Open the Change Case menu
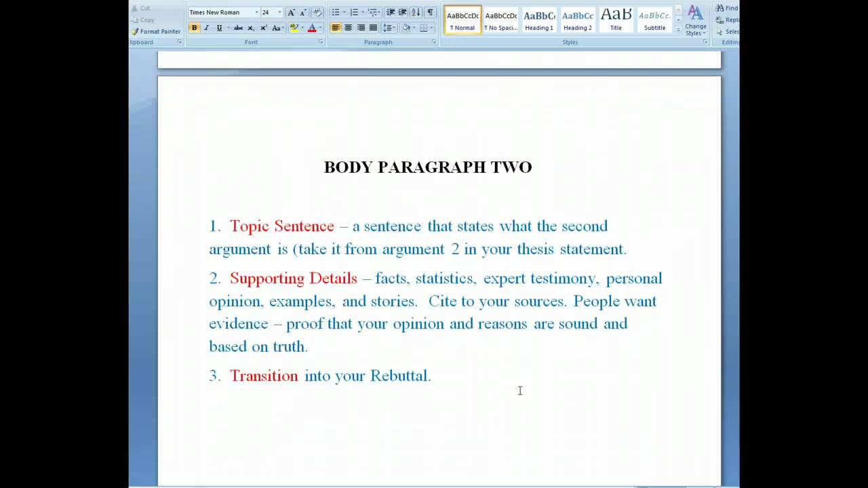868x488 pixels. pyautogui.click(x=277, y=28)
